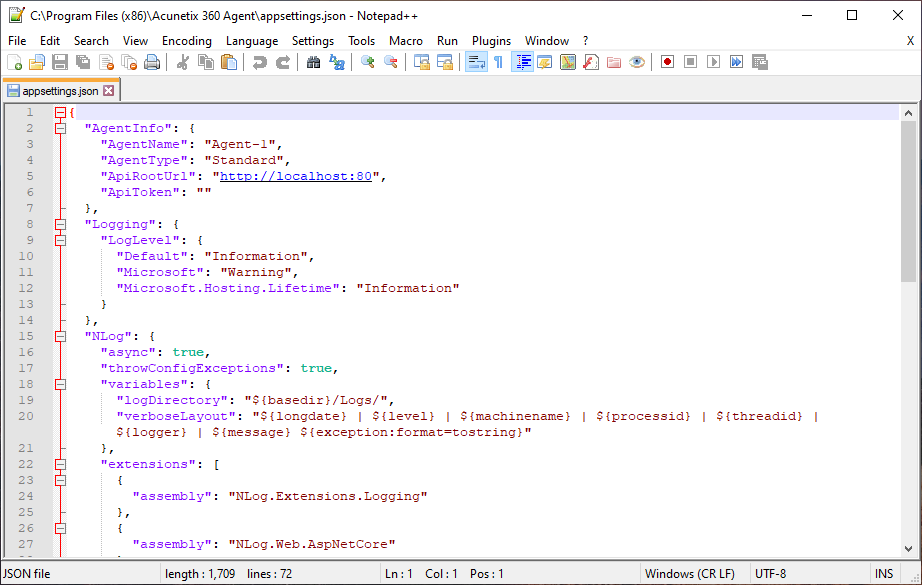Open Document Map icon

tap(568, 62)
